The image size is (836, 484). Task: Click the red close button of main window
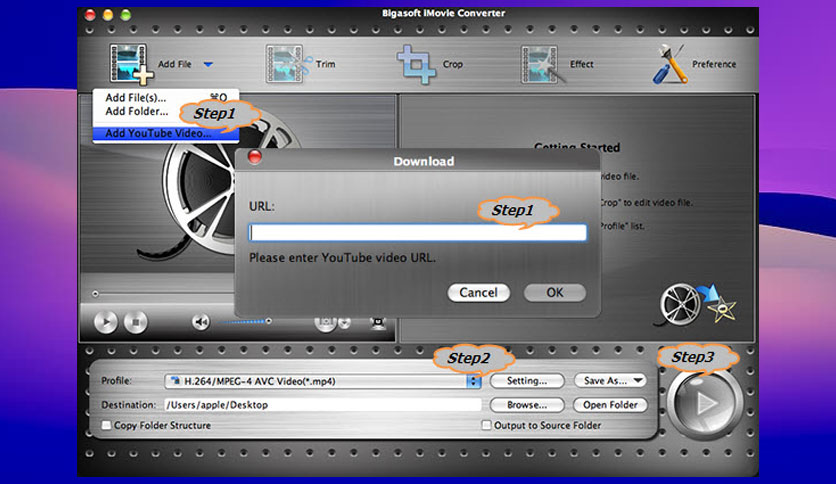[x=90, y=15]
